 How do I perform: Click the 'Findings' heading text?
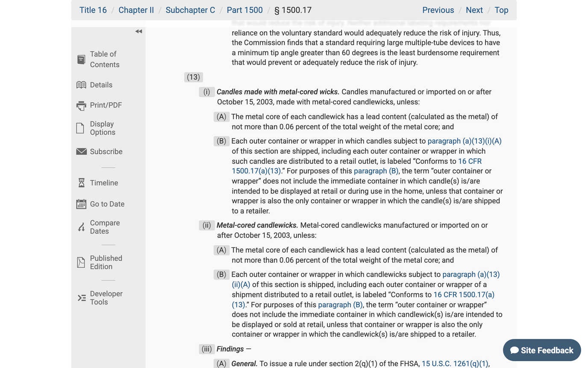[230, 349]
